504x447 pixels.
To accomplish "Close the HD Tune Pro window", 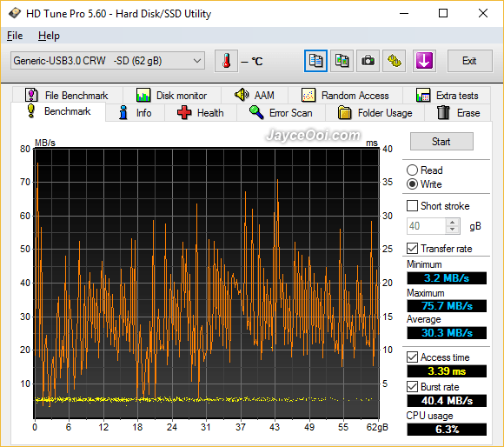I will 483,14.
